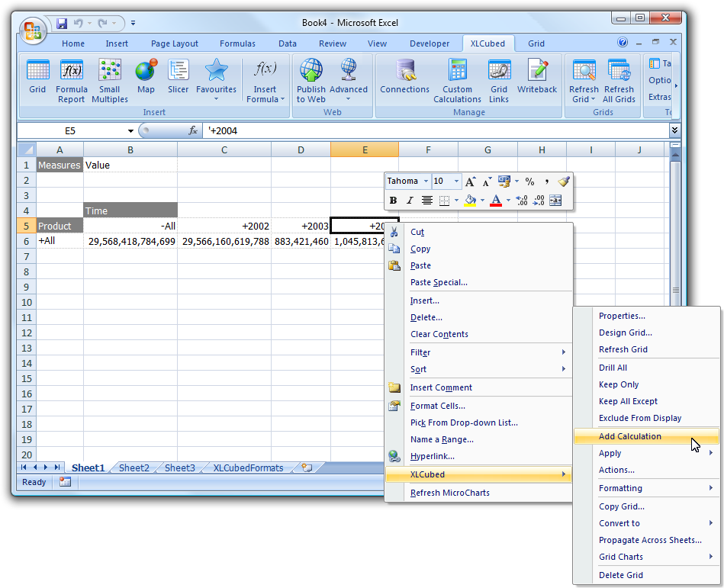Open the Connections manager
The image size is (724, 588).
(x=405, y=77)
